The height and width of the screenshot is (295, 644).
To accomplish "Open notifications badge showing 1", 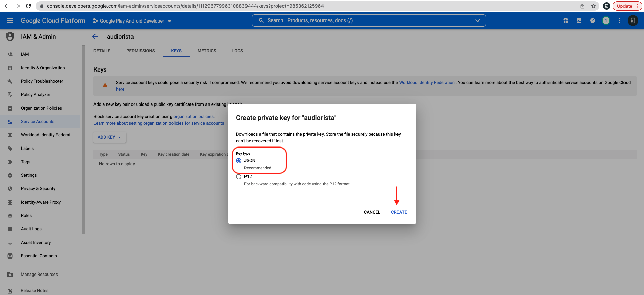I will pyautogui.click(x=606, y=20).
